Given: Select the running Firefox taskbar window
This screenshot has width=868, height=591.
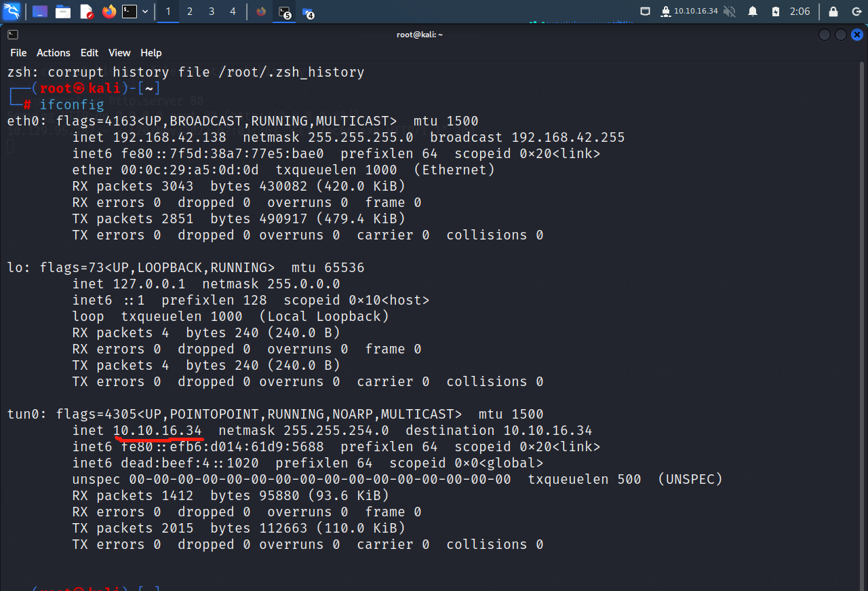Looking at the screenshot, I should [x=261, y=12].
